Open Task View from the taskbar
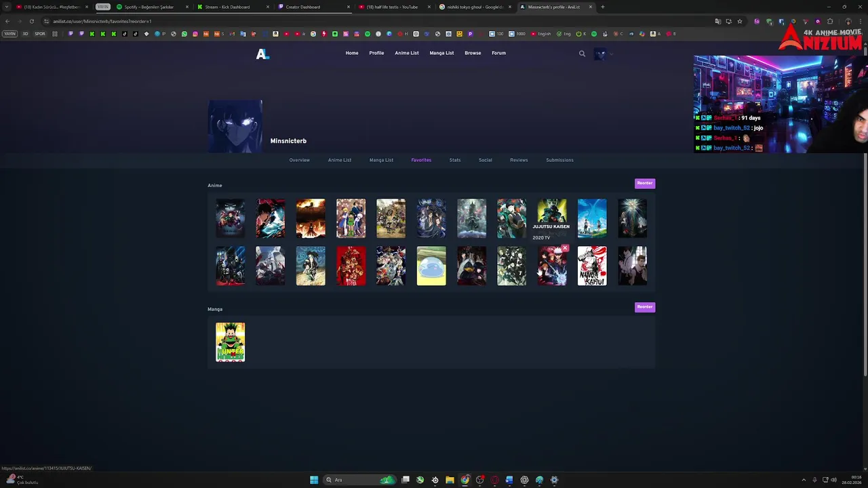 (406, 480)
